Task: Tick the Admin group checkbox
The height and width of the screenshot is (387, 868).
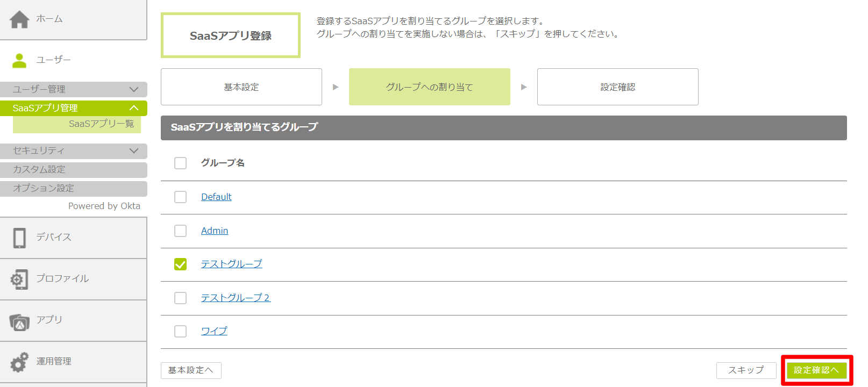Action: [x=180, y=231]
